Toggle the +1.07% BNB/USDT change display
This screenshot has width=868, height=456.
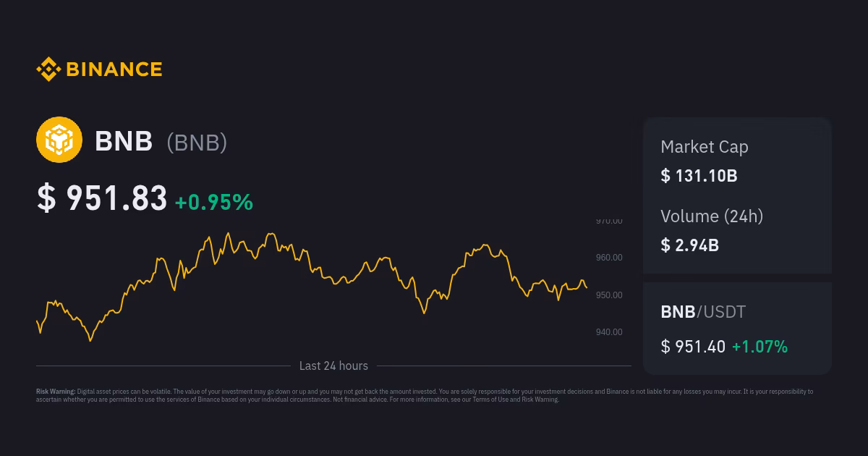click(760, 347)
